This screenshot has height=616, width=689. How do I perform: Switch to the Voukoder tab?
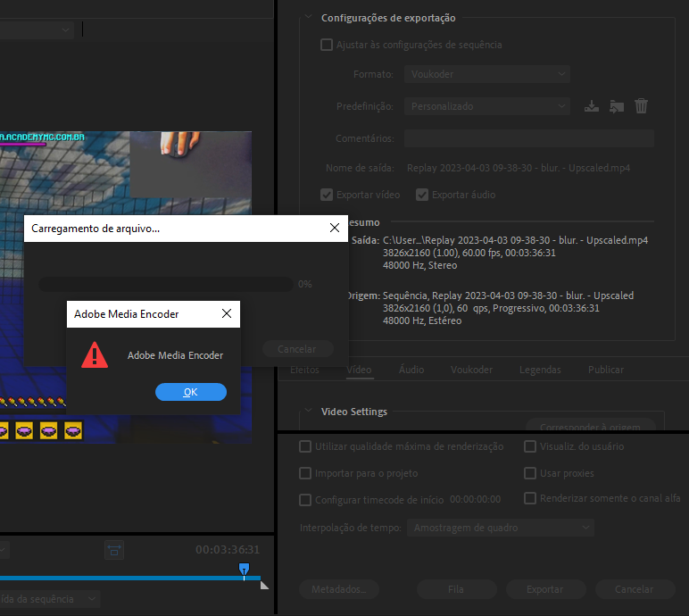[471, 370]
